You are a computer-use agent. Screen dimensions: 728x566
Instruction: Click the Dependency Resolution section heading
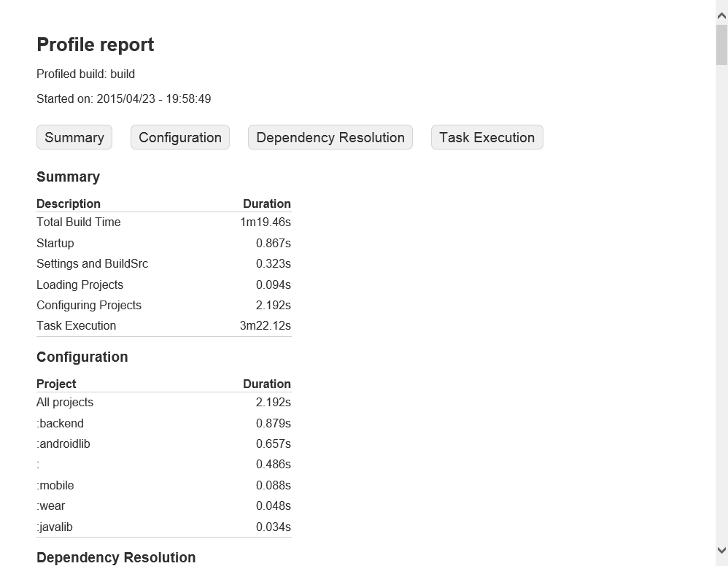tap(116, 557)
